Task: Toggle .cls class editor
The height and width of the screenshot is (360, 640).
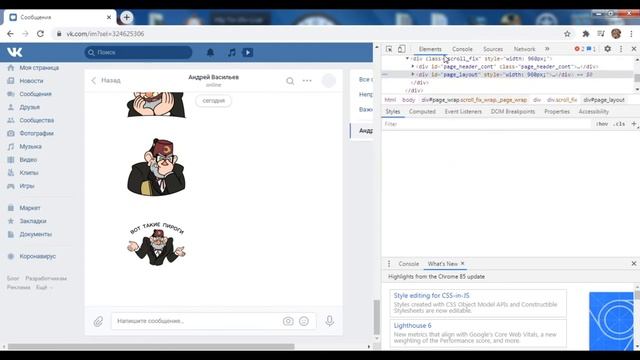Action: coord(619,124)
